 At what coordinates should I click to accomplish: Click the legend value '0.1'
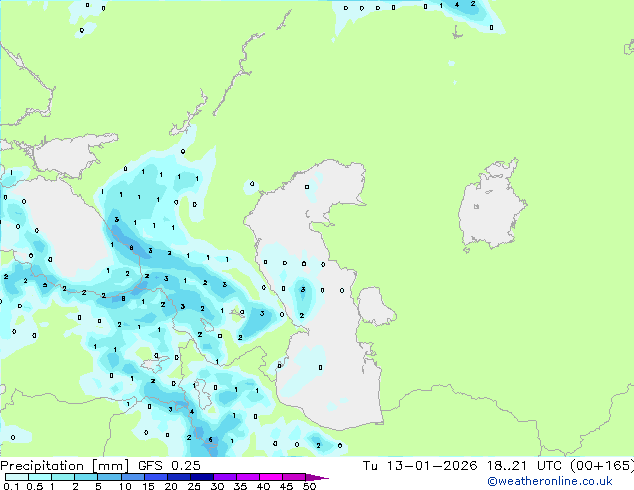pos(12,486)
